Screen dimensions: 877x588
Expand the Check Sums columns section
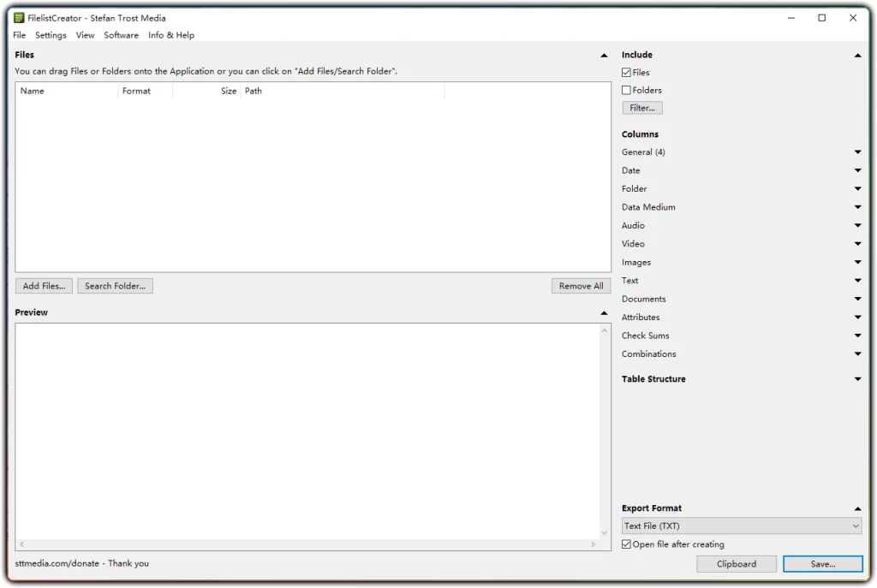(x=857, y=336)
